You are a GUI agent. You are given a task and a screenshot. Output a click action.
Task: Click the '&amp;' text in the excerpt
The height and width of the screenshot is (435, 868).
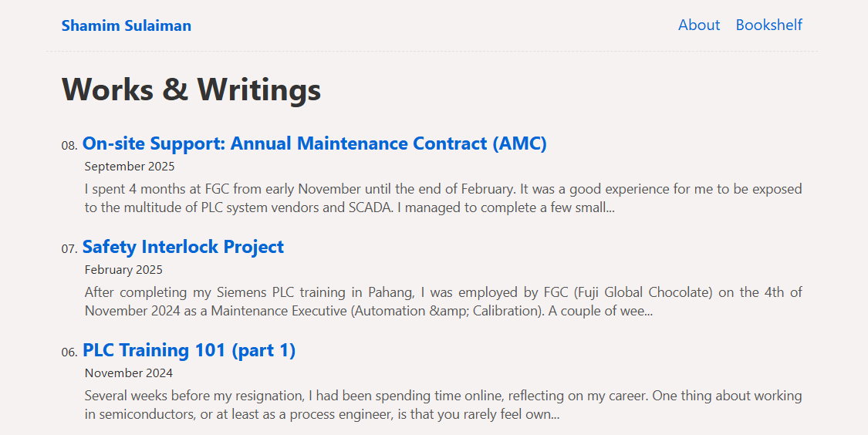coord(448,311)
